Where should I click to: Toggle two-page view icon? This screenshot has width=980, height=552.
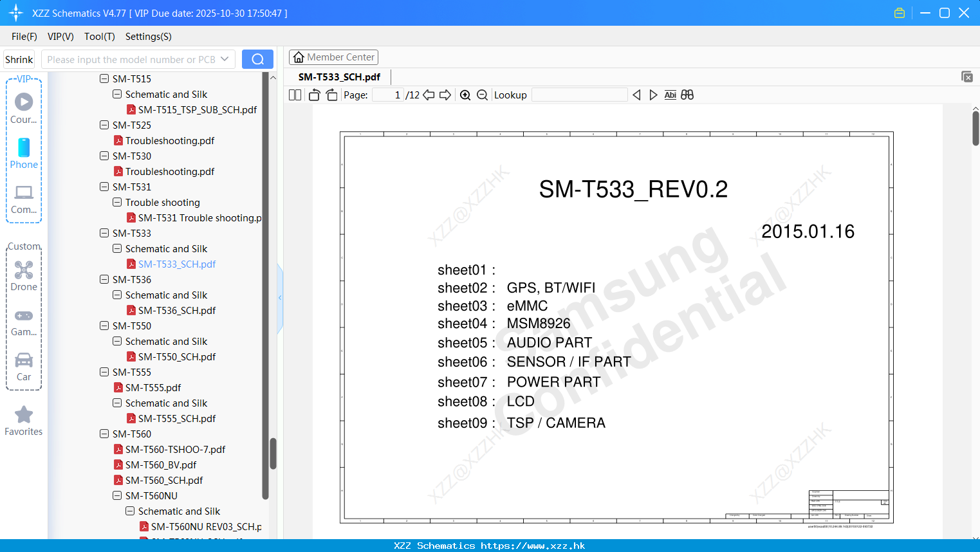[x=295, y=95]
